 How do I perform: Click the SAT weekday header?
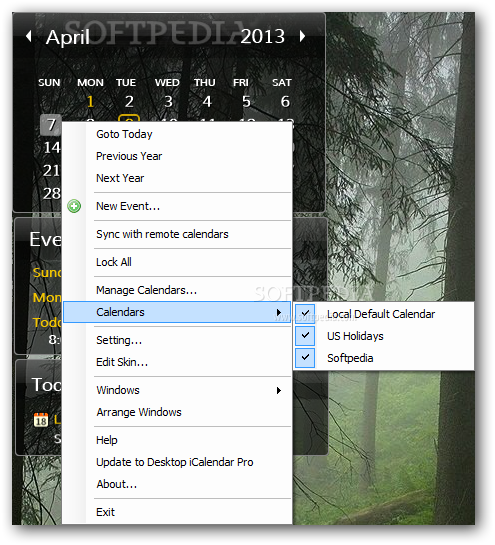[282, 82]
